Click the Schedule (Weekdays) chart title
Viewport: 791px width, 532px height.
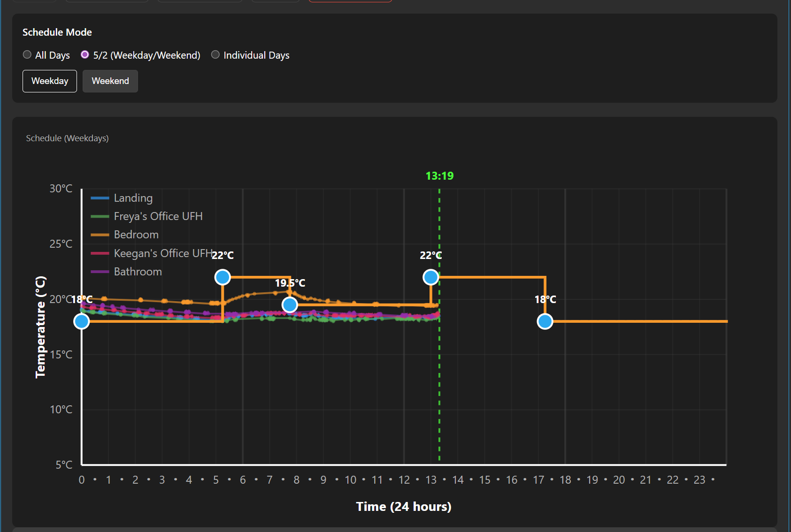click(x=67, y=138)
